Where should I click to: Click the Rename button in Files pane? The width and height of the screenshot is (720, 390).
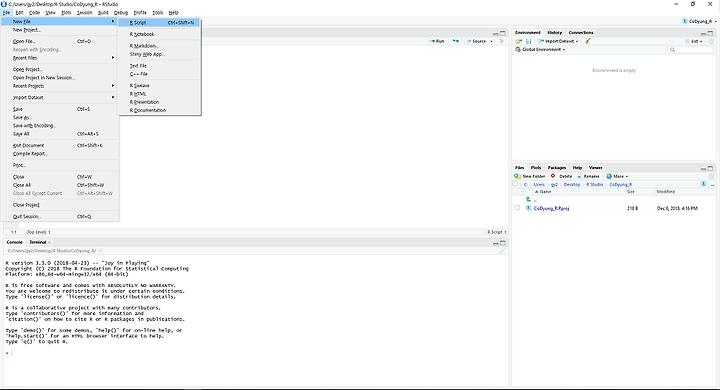pos(588,176)
